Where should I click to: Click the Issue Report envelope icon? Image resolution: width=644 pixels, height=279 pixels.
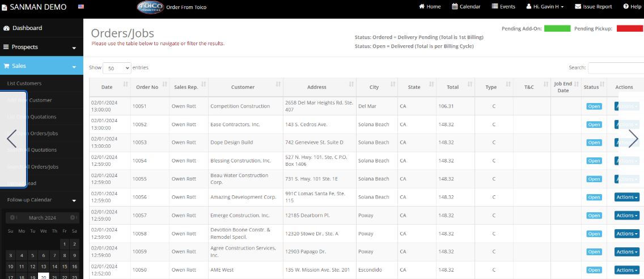point(578,7)
